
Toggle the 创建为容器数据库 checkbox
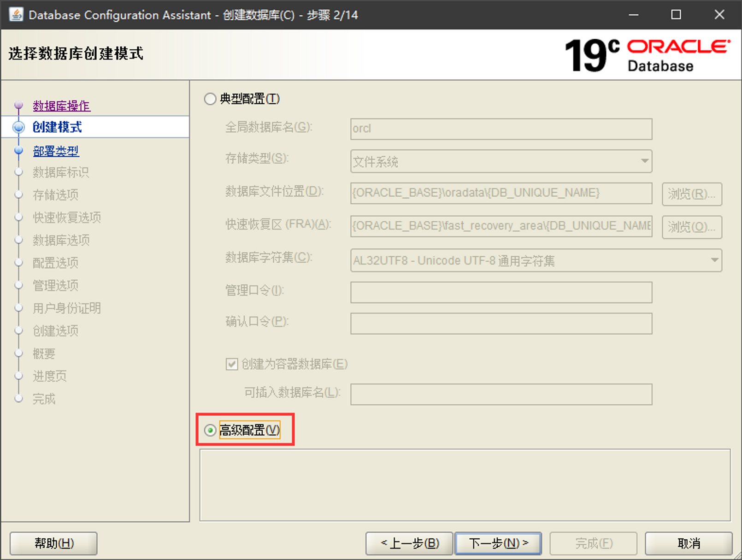232,364
